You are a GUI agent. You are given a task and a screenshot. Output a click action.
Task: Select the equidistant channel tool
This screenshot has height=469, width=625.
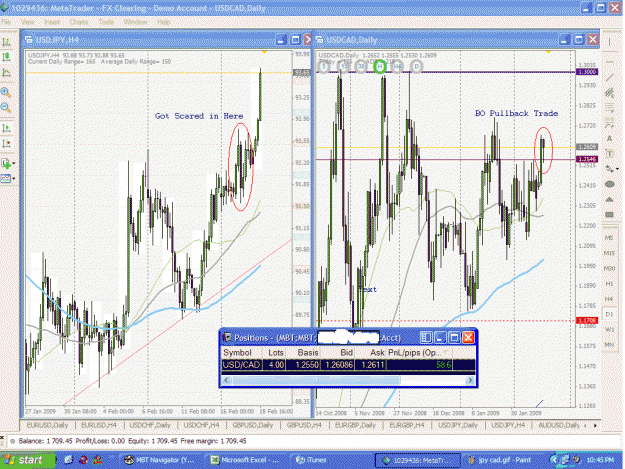pos(609,92)
